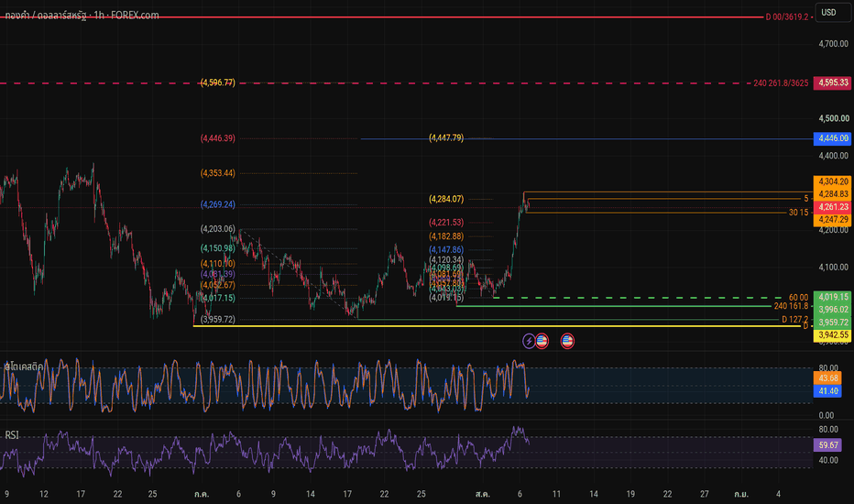854x504 pixels.
Task: Open the rightmost US flag event marker
Action: [x=567, y=341]
